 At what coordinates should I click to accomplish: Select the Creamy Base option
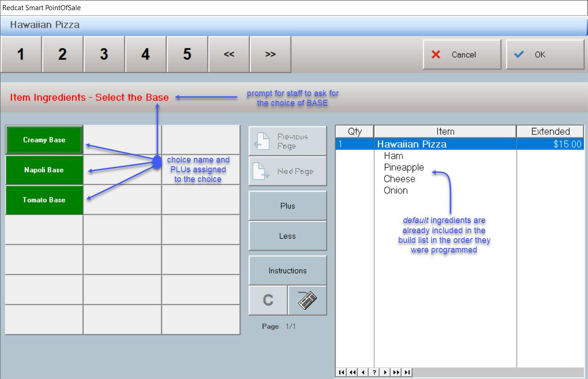tap(44, 140)
